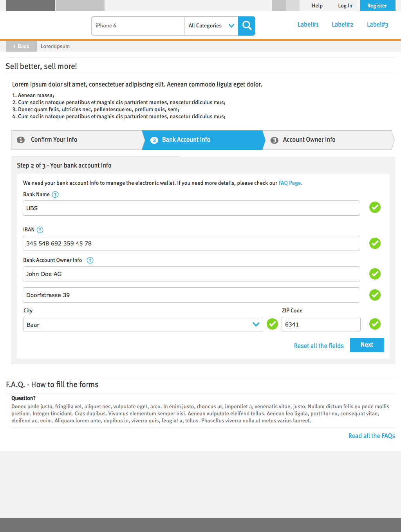The image size is (401, 532).
Task: Click green checkmark beside John Doe AG
Action: [375, 274]
